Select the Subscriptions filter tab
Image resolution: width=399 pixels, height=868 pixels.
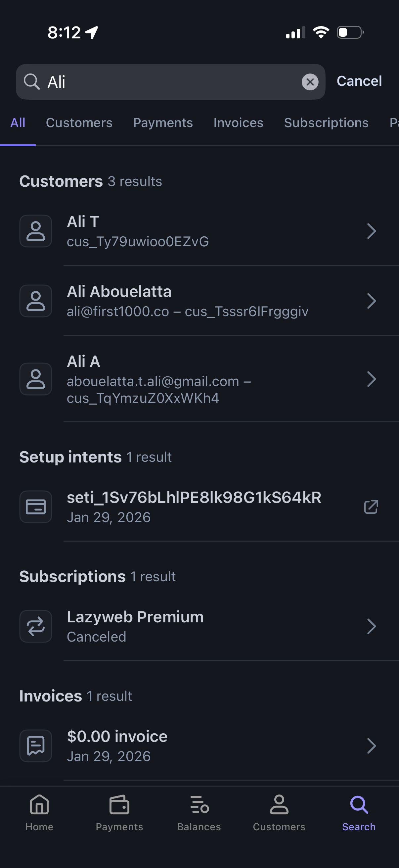(x=326, y=122)
